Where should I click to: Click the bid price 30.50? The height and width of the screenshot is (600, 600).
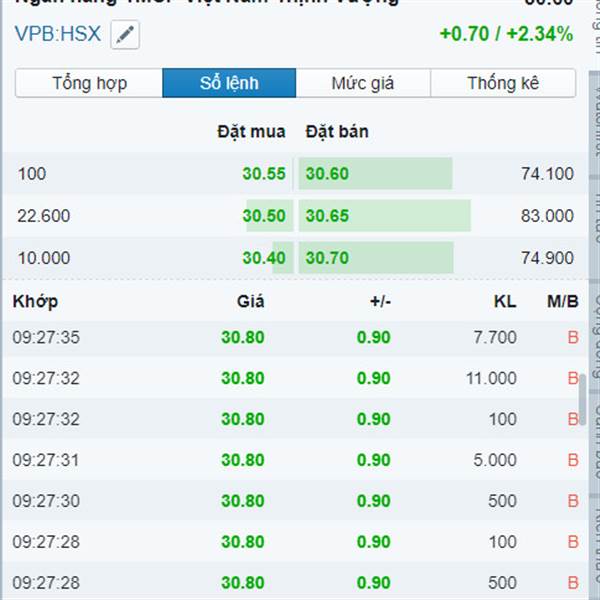coord(264,216)
